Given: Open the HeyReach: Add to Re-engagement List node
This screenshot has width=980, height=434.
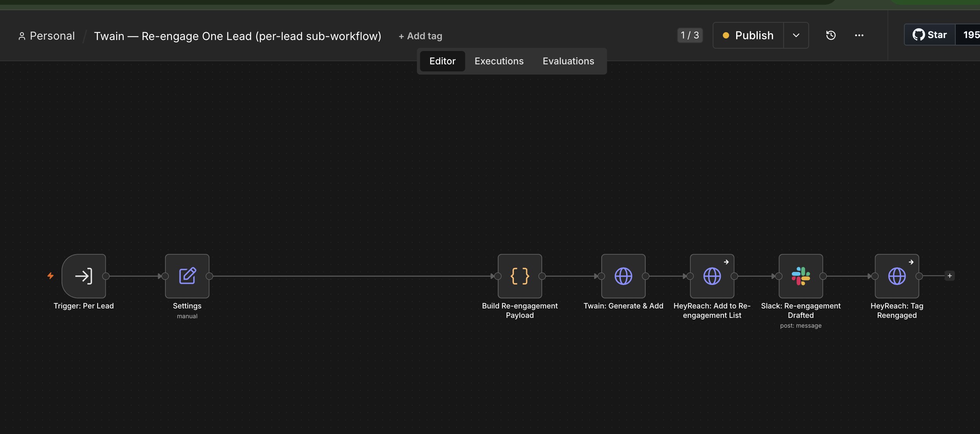Looking at the screenshot, I should point(712,276).
